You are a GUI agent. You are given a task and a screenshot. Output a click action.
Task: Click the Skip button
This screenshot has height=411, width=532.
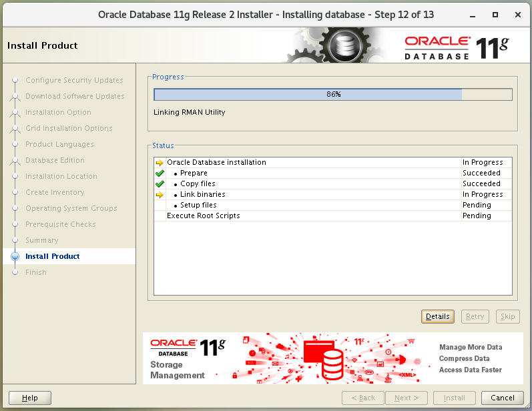507,316
